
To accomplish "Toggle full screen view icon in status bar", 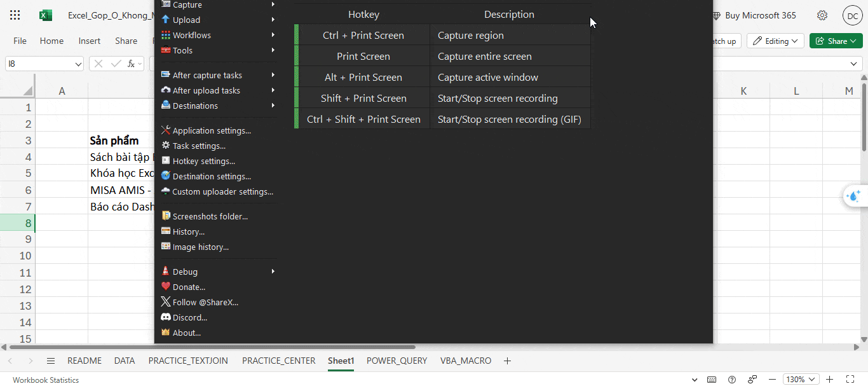I will tap(850, 380).
